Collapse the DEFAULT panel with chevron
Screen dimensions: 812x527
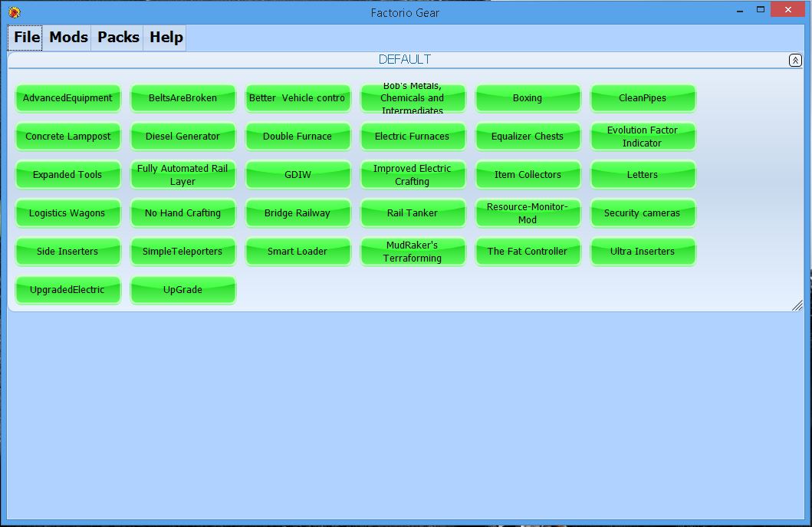click(795, 60)
